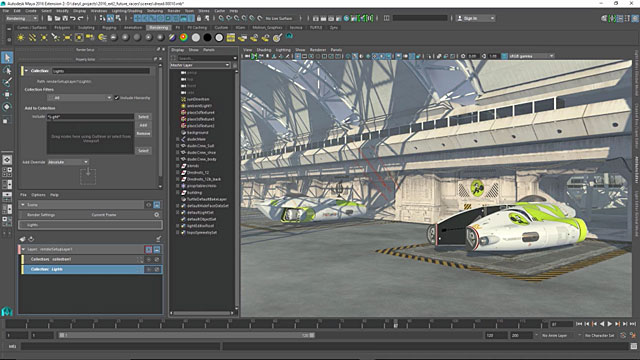Disable the collection1 enable toggle
This screenshot has width=640, height=360.
(157, 259)
